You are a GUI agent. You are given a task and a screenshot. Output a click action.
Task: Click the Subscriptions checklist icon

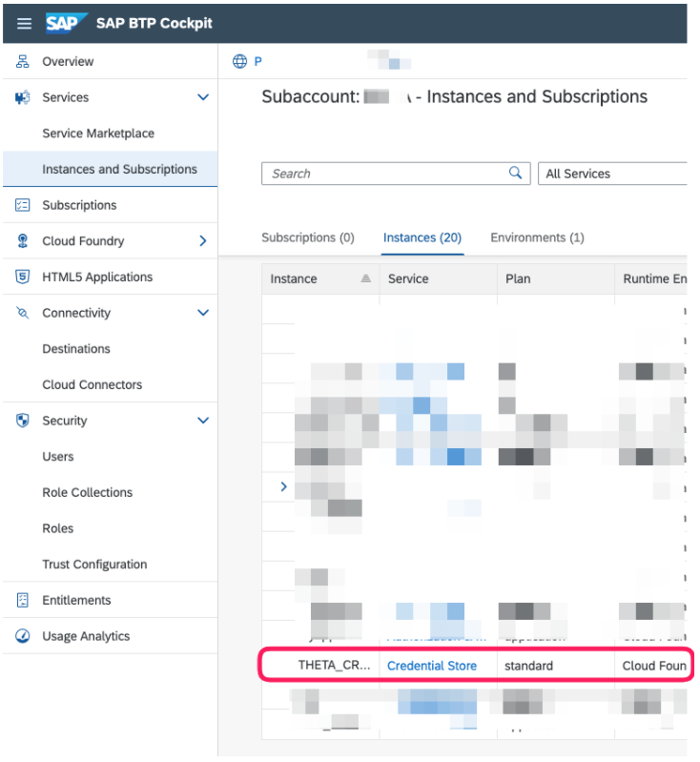pos(22,205)
